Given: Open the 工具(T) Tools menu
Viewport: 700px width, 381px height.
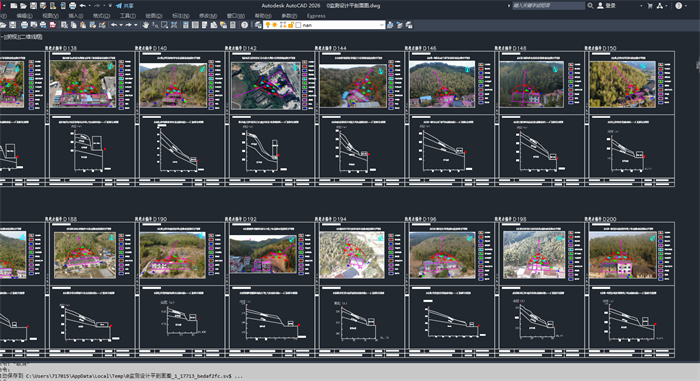Looking at the screenshot, I should click(x=128, y=16).
